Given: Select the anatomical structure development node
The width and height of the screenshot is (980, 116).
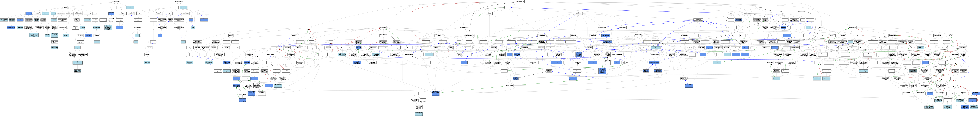Looking at the screenshot, I should click(x=578, y=13).
